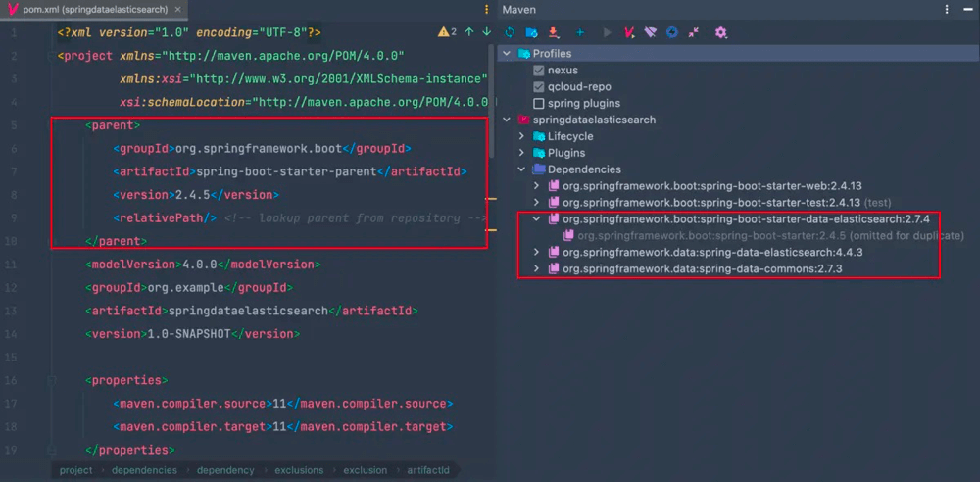Click Dependencies folder icon

539,169
